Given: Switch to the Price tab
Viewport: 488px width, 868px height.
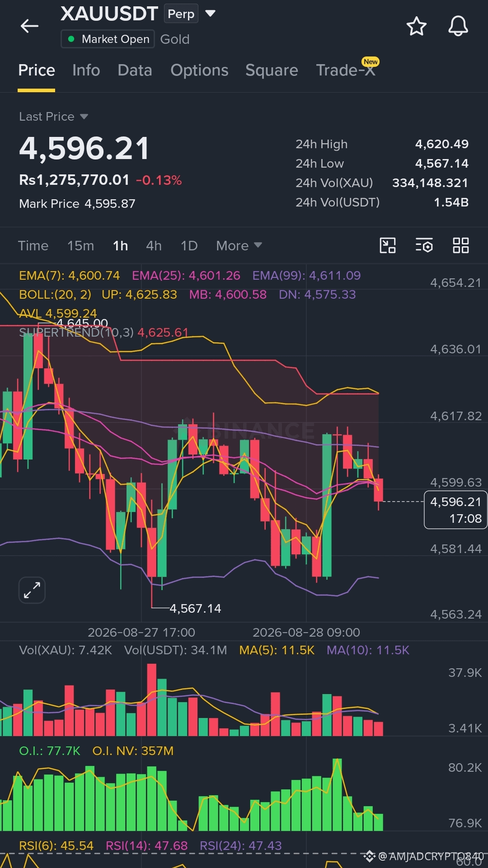Looking at the screenshot, I should coord(37,70).
